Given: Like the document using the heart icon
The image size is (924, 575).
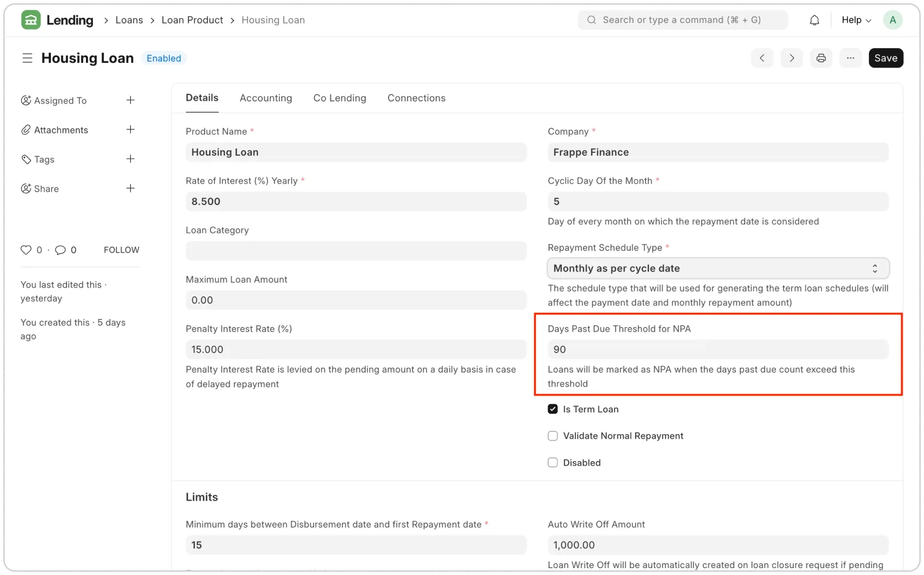Looking at the screenshot, I should [26, 250].
